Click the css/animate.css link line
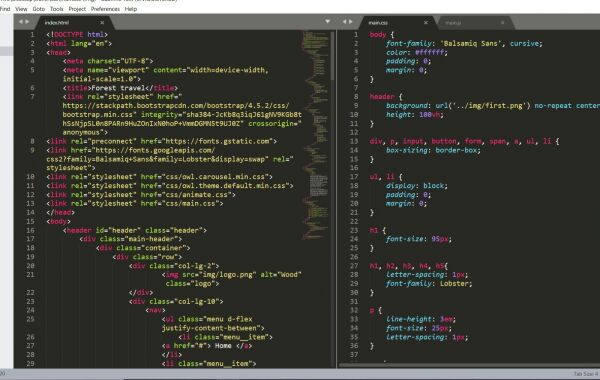The width and height of the screenshot is (600, 380). [141, 194]
